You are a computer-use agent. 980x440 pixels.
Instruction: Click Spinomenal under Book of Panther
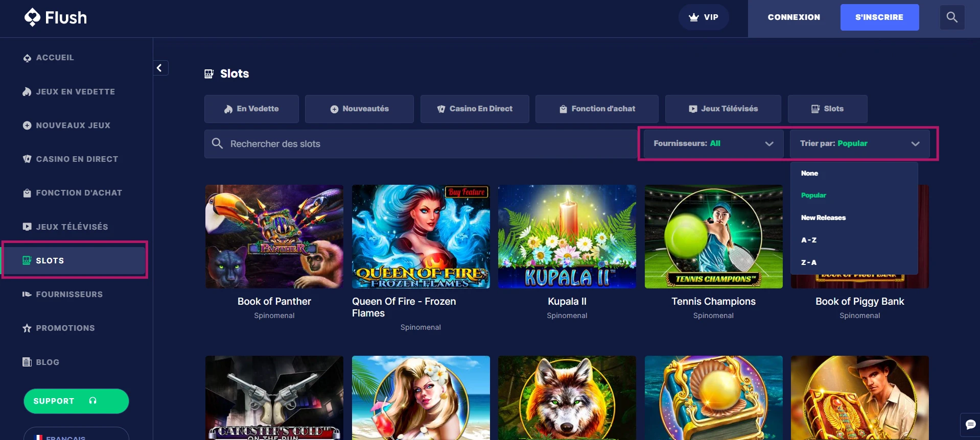[x=274, y=316]
